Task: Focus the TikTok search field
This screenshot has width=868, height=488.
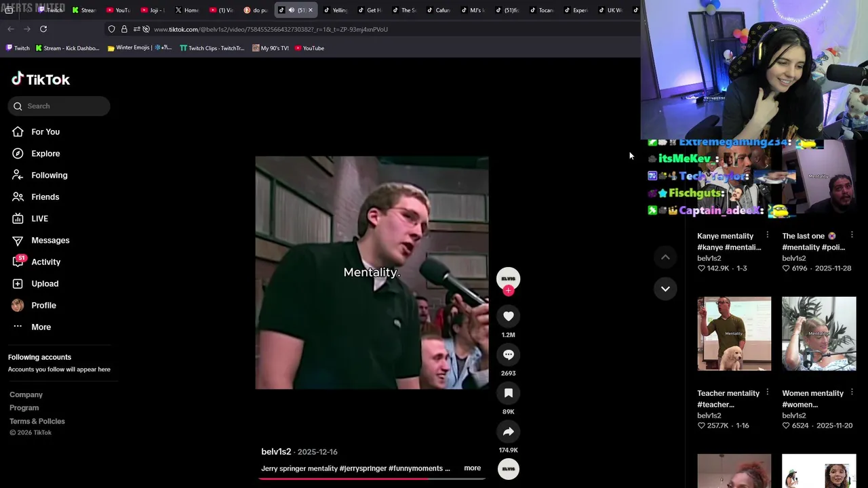Action: pyautogui.click(x=59, y=106)
